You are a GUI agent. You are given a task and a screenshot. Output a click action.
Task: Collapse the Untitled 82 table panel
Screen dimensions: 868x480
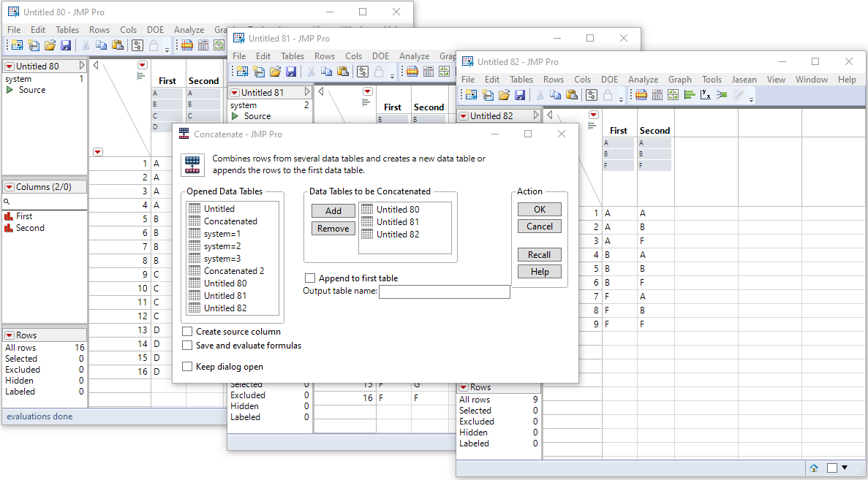(536, 115)
